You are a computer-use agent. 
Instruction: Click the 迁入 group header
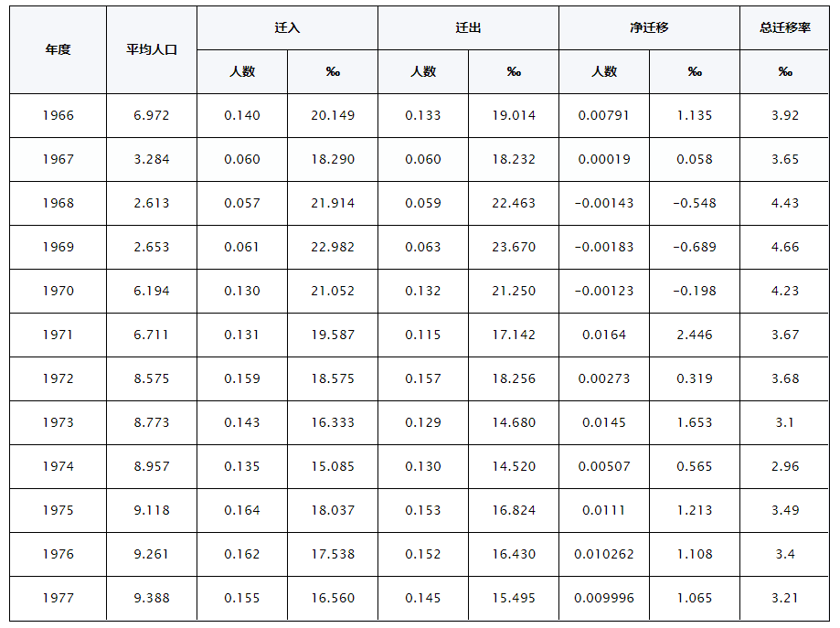[287, 27]
